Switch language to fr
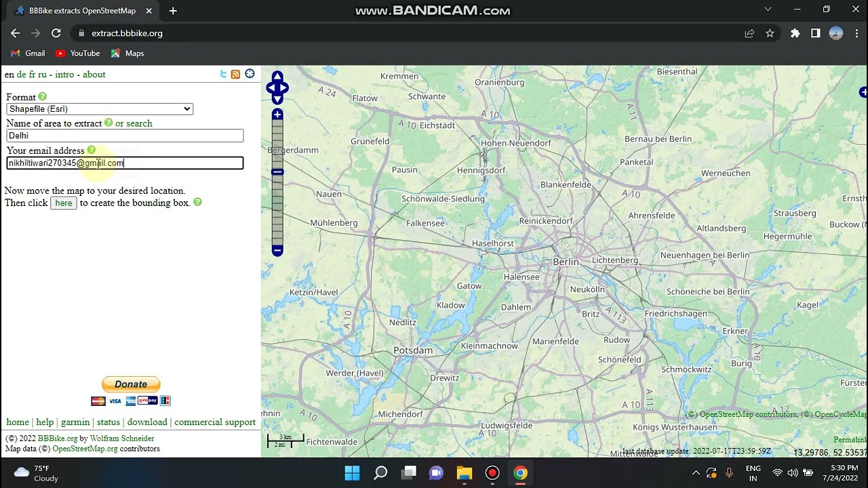868x488 pixels. click(33, 75)
